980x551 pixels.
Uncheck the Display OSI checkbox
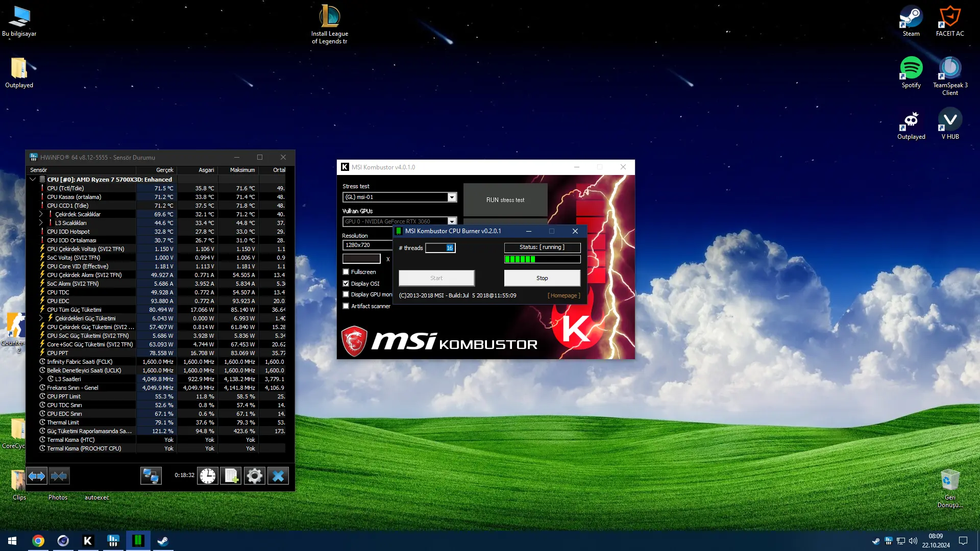[x=346, y=284]
